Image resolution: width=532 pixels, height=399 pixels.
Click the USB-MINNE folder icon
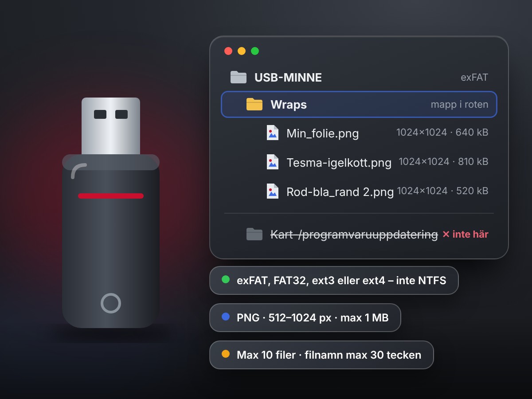(x=239, y=78)
